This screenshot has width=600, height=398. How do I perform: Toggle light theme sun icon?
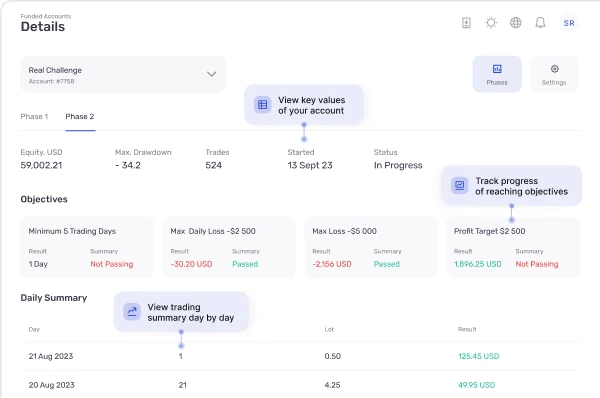point(491,23)
